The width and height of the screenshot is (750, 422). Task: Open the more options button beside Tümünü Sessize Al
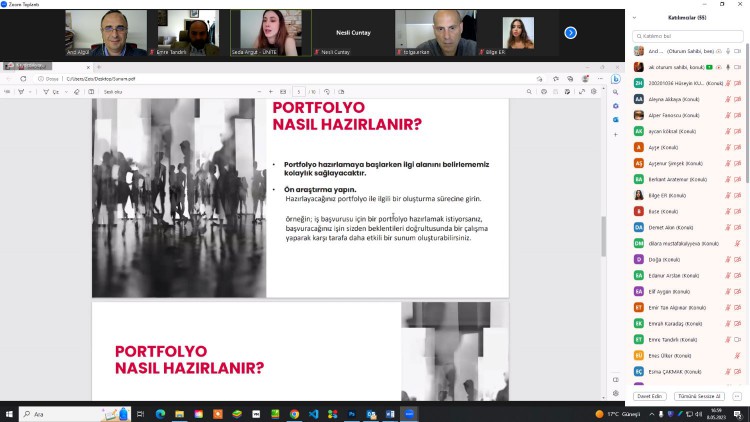737,396
